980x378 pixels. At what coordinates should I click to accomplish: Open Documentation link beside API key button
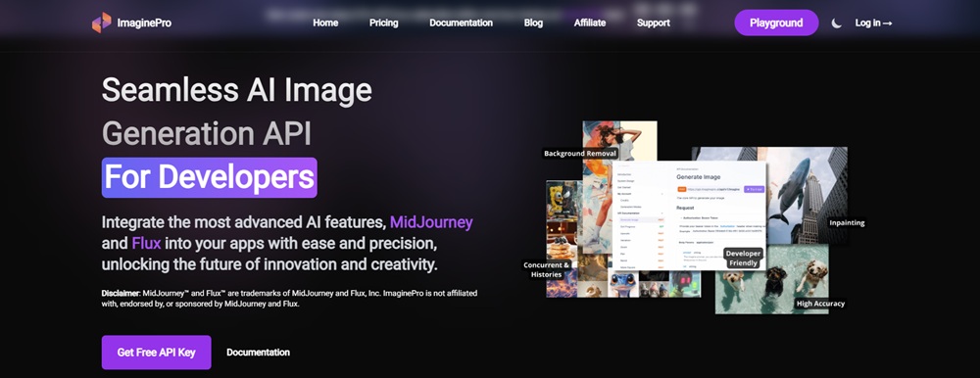[x=258, y=353]
